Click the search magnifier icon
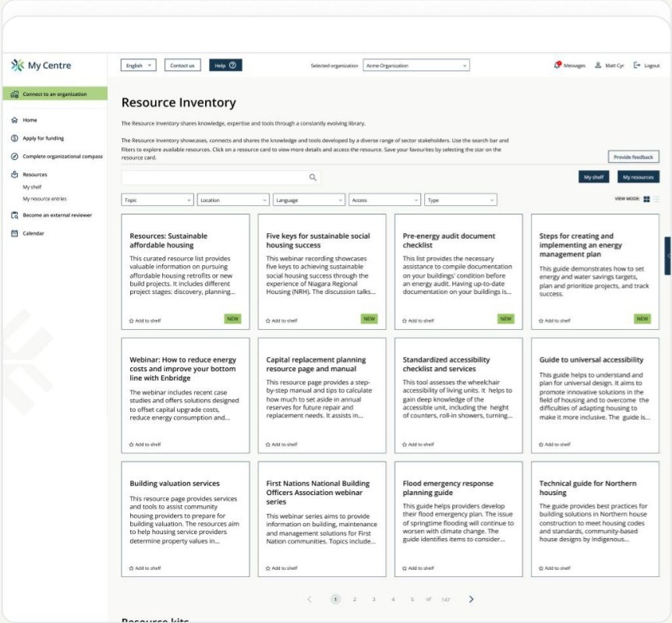Image resolution: width=672 pixels, height=623 pixels. point(313,177)
